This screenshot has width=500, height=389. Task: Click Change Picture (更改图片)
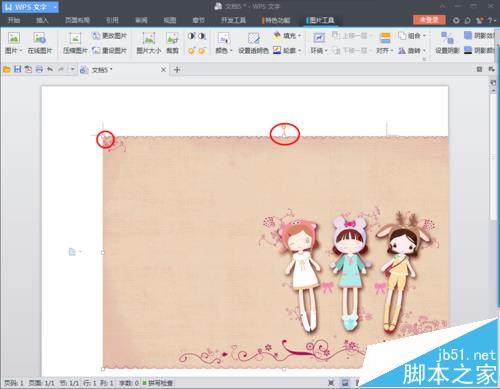[109, 36]
